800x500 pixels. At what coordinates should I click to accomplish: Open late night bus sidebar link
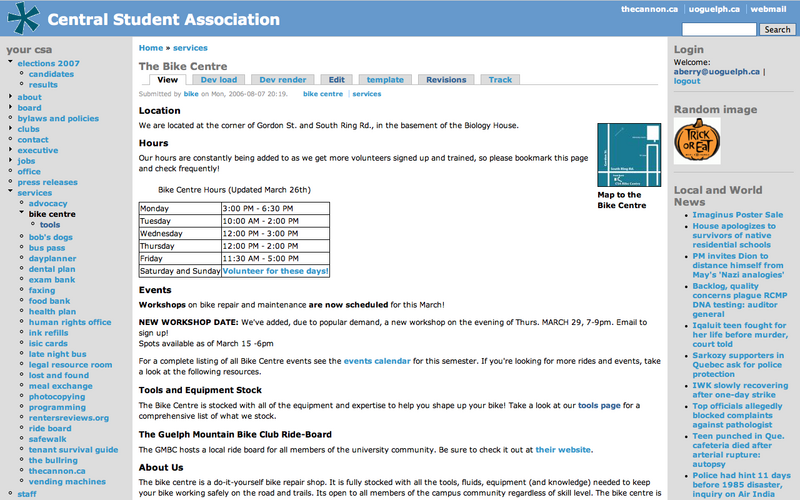pyautogui.click(x=58, y=354)
